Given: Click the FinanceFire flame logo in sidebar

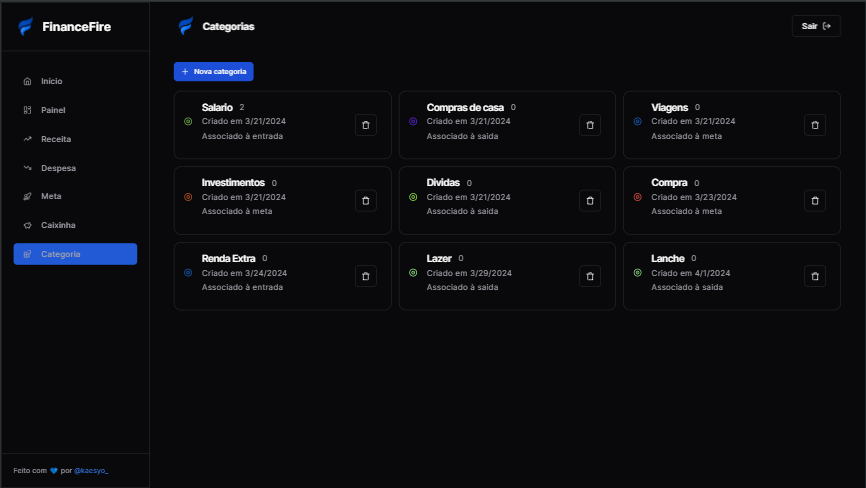Looking at the screenshot, I should [26, 27].
